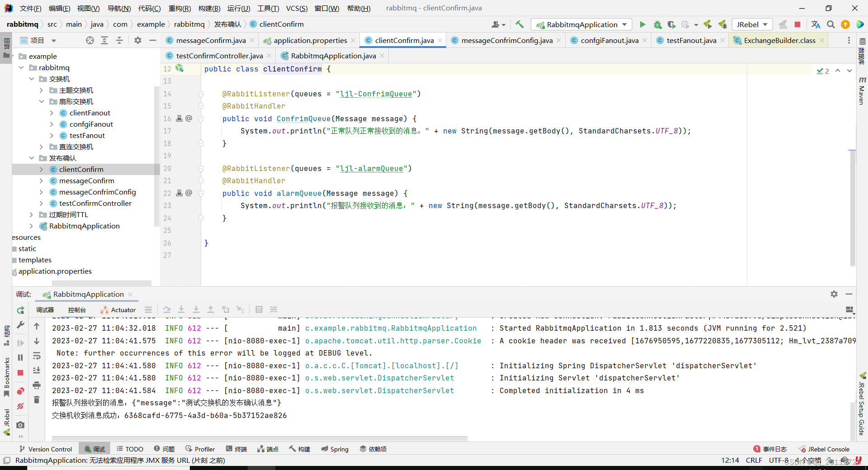Clear console output with the trash icon
868x470 pixels.
click(37, 400)
